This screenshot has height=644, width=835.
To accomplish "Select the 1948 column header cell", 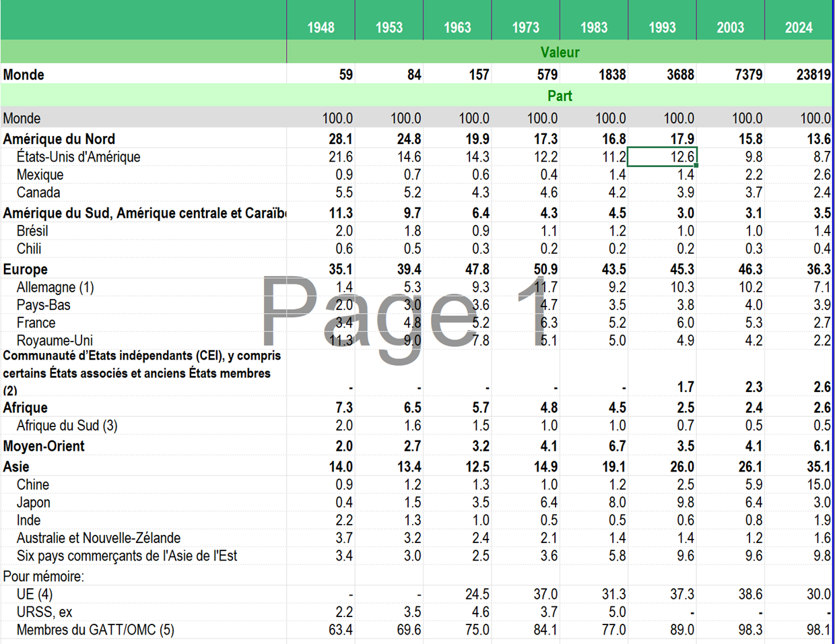I will (x=321, y=27).
